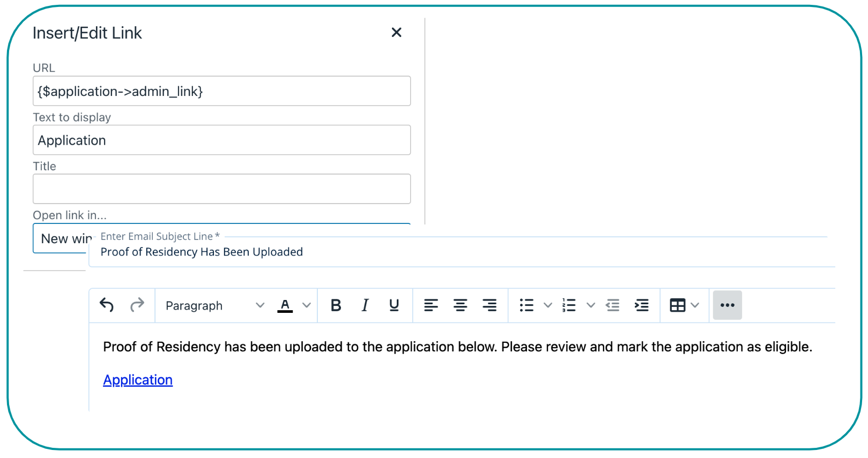Expand the text color options arrow
Image resolution: width=868 pixels, height=458 pixels.
click(x=307, y=305)
